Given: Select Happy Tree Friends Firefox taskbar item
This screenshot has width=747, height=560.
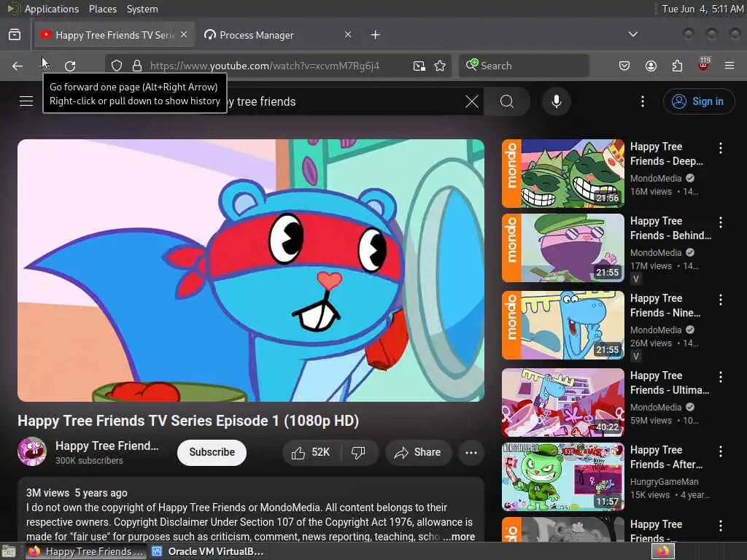Looking at the screenshot, I should [x=86, y=551].
